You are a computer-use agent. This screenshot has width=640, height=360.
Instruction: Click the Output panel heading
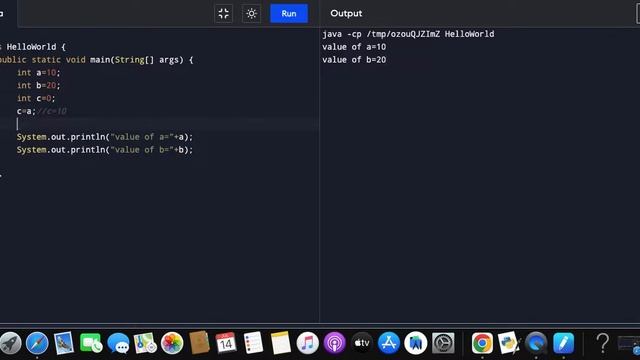346,13
